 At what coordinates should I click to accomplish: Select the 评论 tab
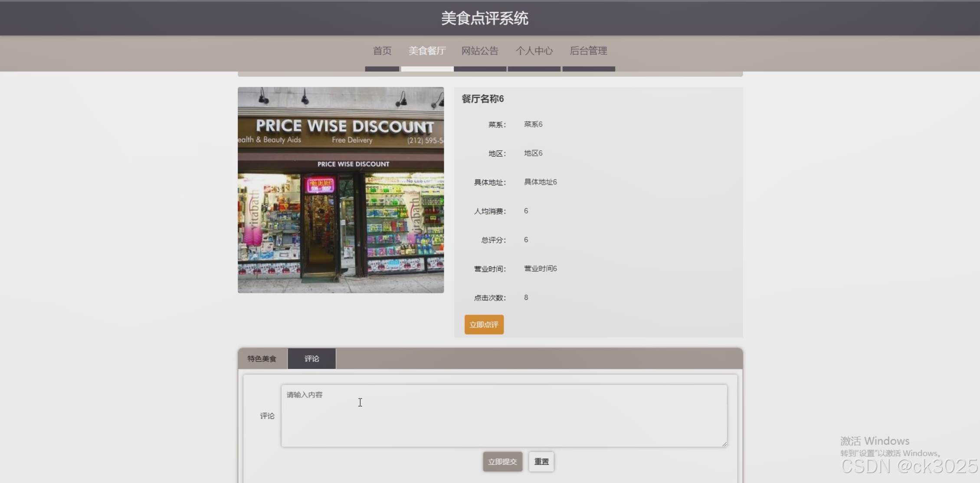click(x=311, y=358)
